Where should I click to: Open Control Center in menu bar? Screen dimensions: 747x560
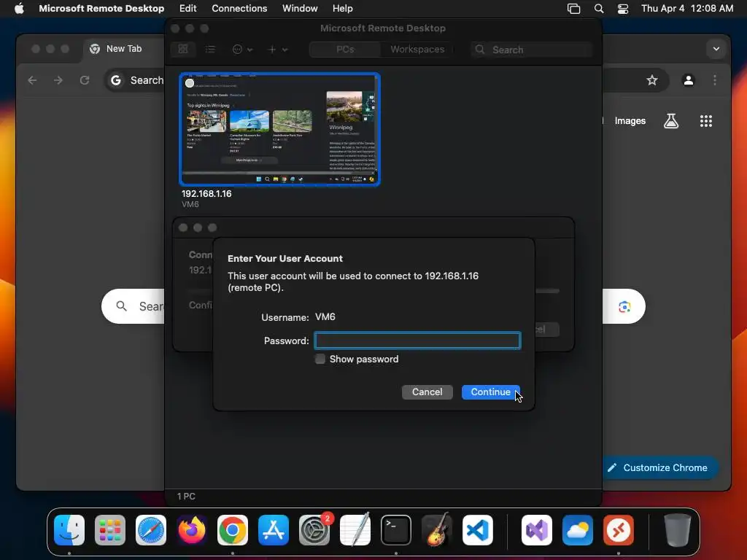click(x=623, y=9)
